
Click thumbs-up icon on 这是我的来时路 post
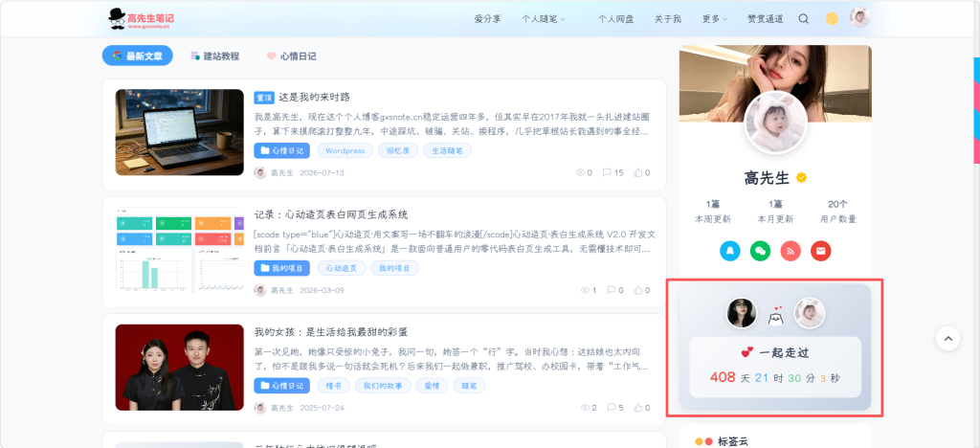pos(638,173)
